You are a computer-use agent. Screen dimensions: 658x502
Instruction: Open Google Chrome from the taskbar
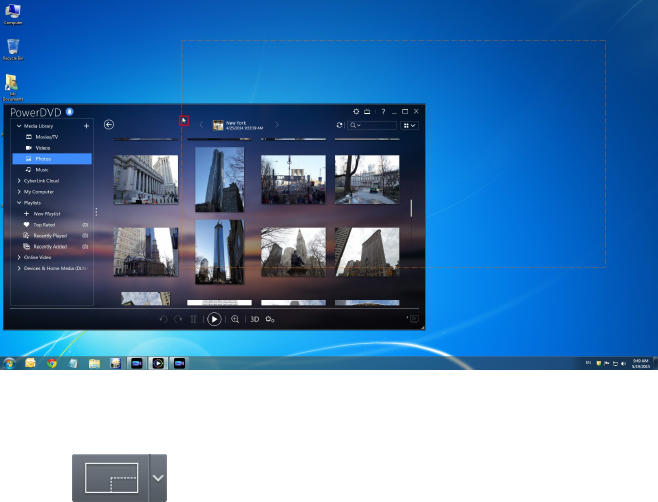pos(52,363)
